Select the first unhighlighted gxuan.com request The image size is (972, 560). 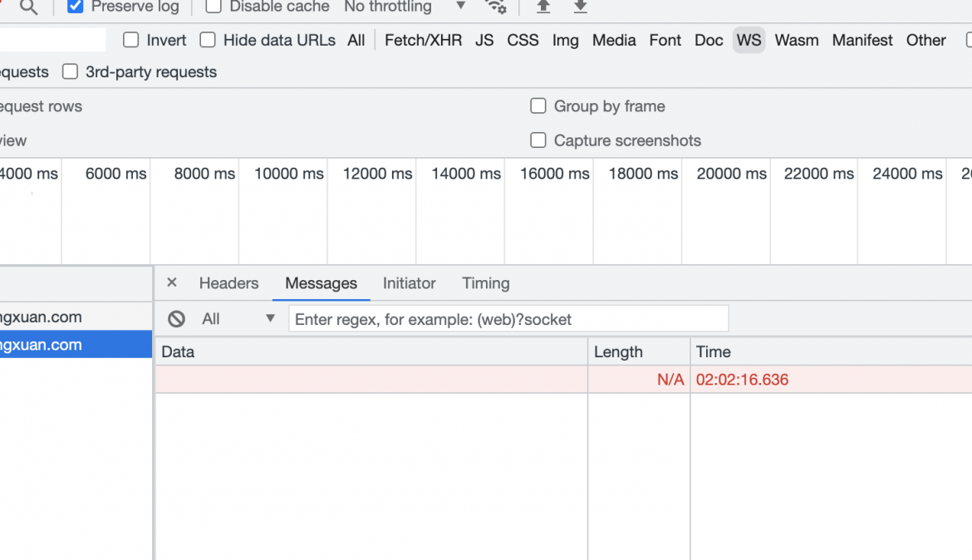[76, 317]
